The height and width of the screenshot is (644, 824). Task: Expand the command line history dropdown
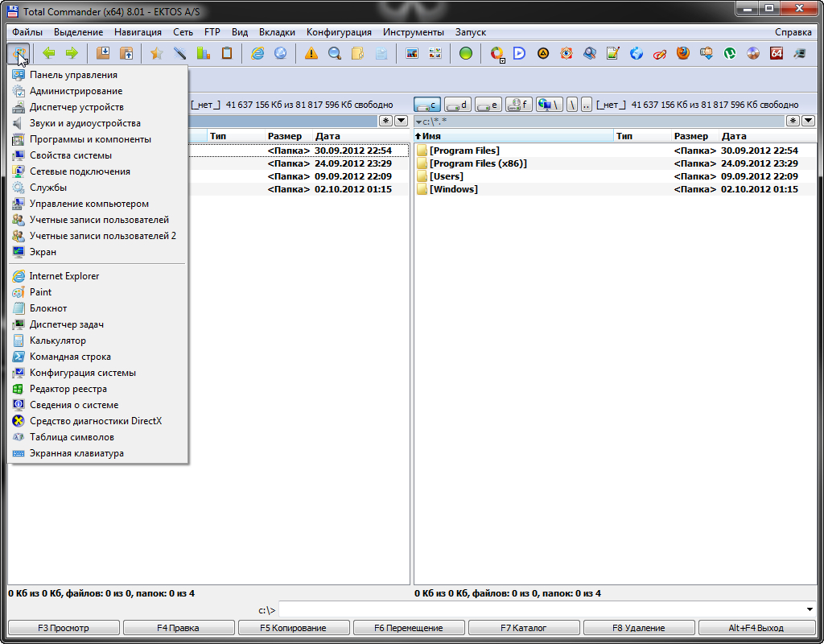point(809,609)
